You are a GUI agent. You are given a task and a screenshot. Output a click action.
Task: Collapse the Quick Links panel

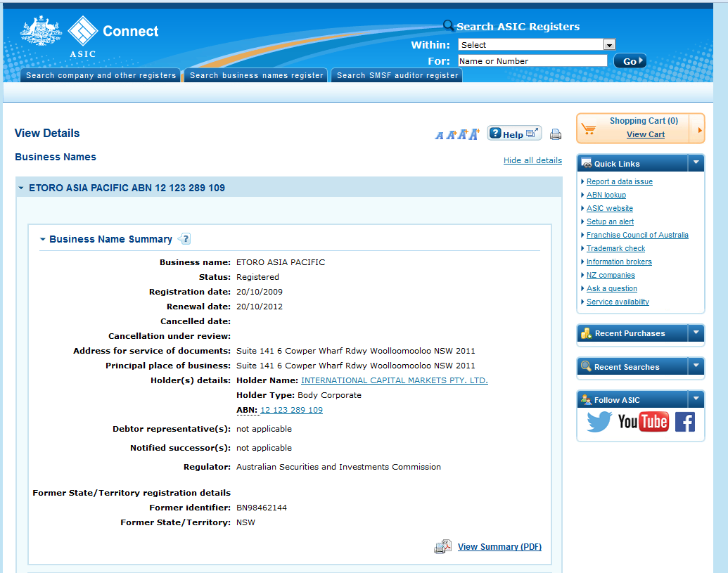click(x=696, y=163)
